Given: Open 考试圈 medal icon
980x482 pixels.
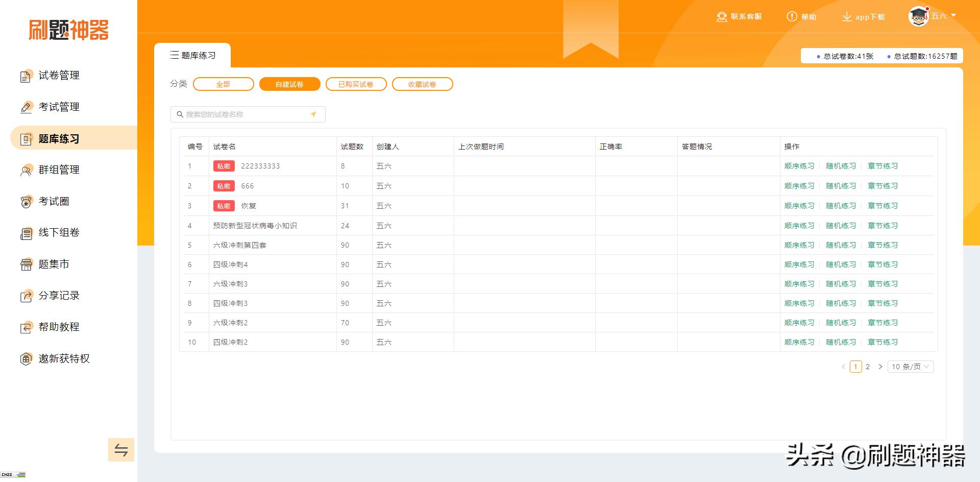Looking at the screenshot, I should (26, 202).
